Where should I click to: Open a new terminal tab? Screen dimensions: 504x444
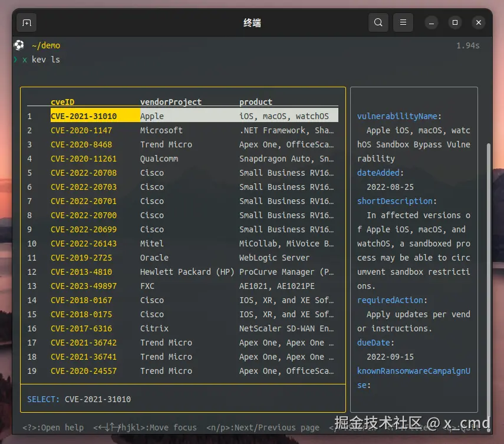pyautogui.click(x=27, y=22)
